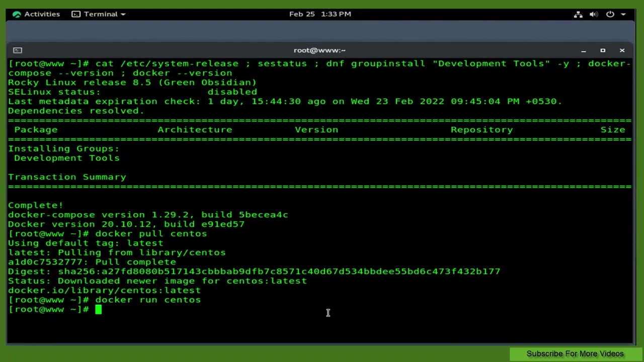Click the 'Dependencies resolved.' line

(76, 111)
